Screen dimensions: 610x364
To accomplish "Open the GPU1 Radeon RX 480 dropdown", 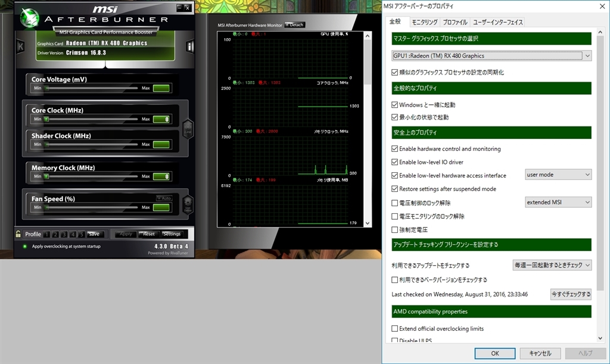I will (491, 55).
